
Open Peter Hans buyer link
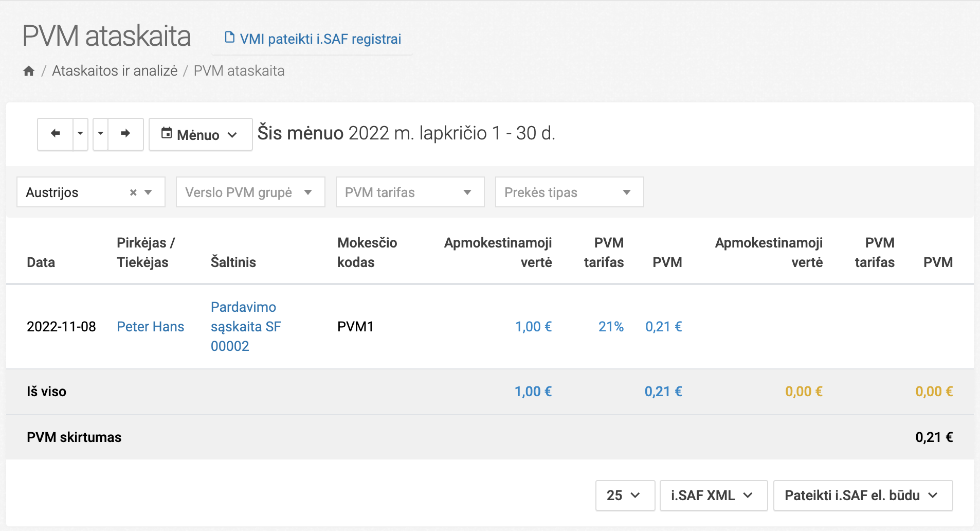click(x=150, y=327)
